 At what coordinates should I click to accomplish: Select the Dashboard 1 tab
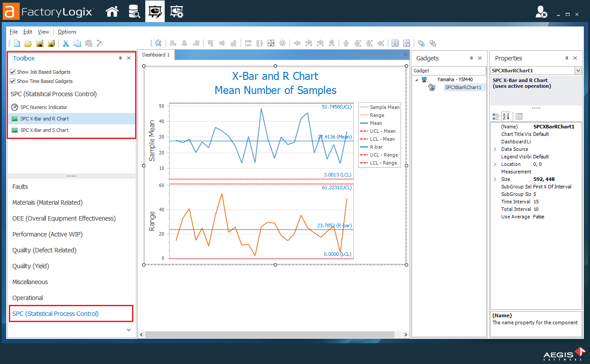pos(155,55)
